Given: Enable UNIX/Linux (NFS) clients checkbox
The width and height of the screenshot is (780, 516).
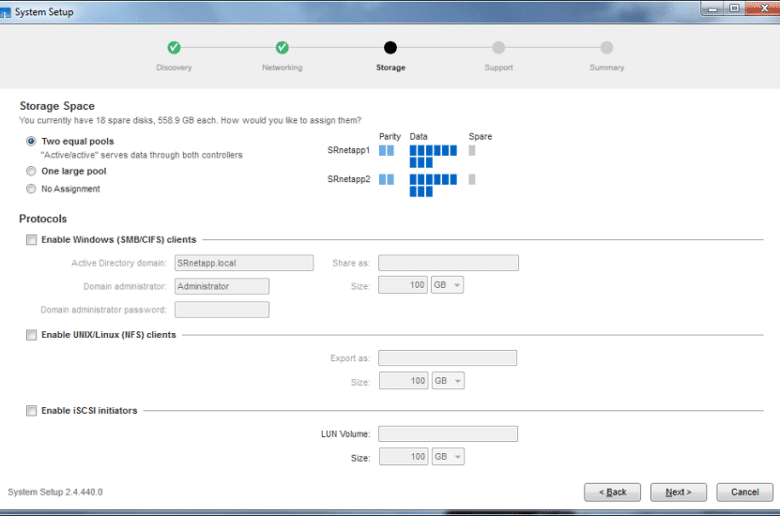Looking at the screenshot, I should (31, 335).
